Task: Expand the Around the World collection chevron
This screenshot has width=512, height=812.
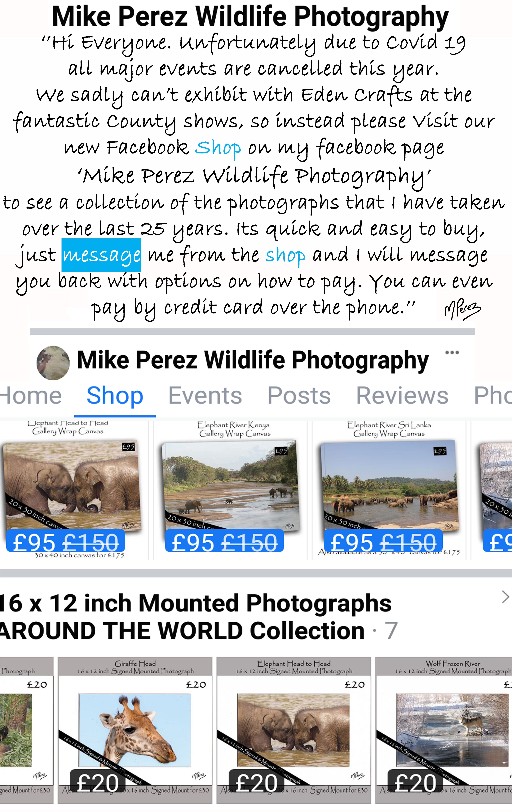Action: tap(505, 597)
